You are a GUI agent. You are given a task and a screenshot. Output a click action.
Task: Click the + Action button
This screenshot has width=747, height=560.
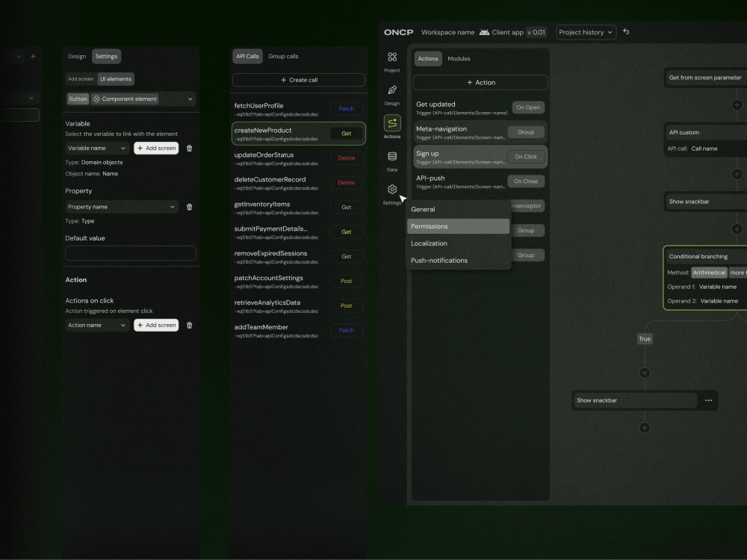click(480, 82)
